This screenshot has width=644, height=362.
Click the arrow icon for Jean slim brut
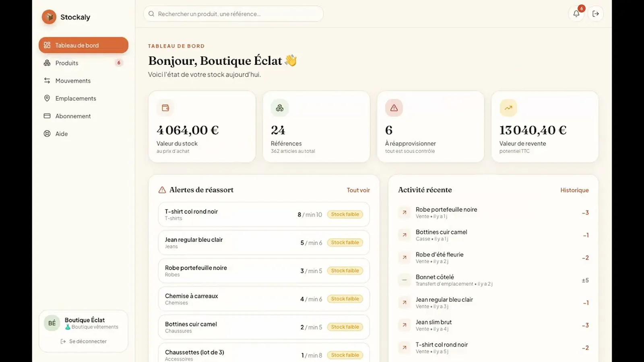[405, 325]
